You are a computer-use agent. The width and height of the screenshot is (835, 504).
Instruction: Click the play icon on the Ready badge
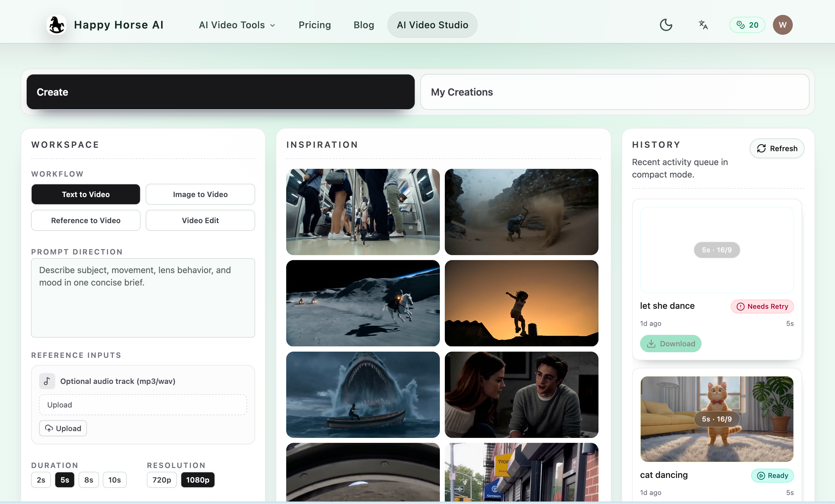click(760, 475)
